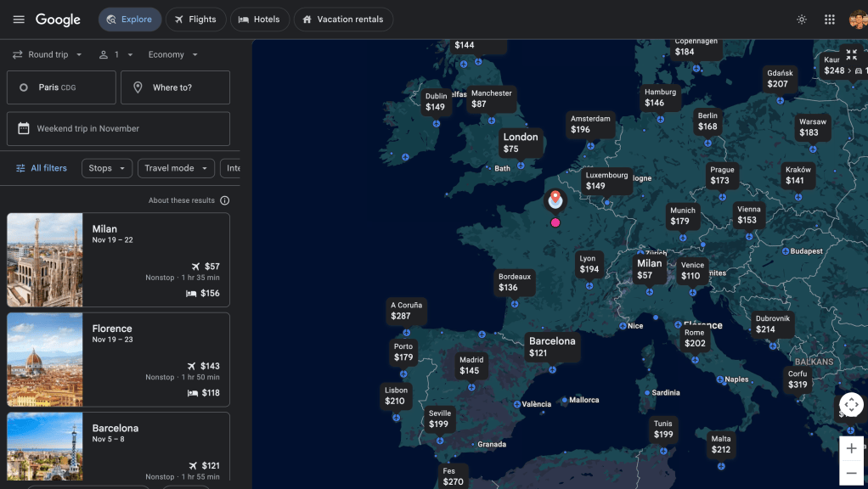The width and height of the screenshot is (868, 489).
Task: Select the Lisbon $210 map price label
Action: pyautogui.click(x=396, y=396)
